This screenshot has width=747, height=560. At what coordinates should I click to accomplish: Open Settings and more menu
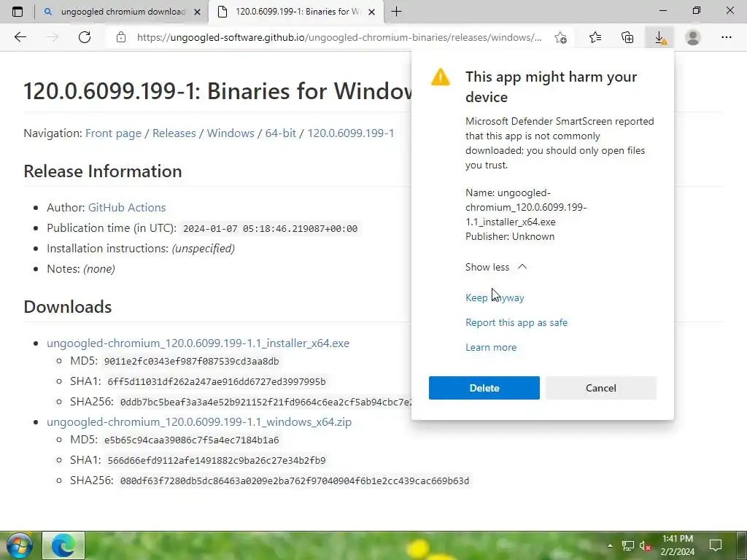pyautogui.click(x=726, y=37)
